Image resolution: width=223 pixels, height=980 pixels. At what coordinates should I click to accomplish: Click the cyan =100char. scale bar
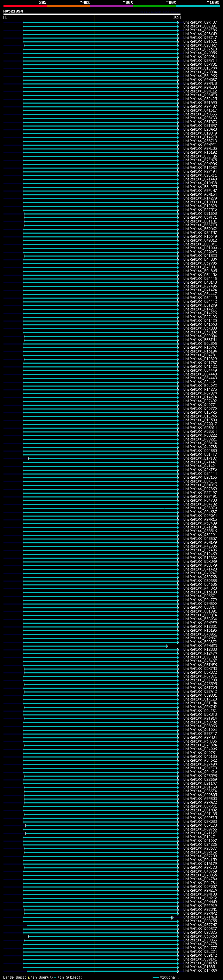click(x=155, y=977)
